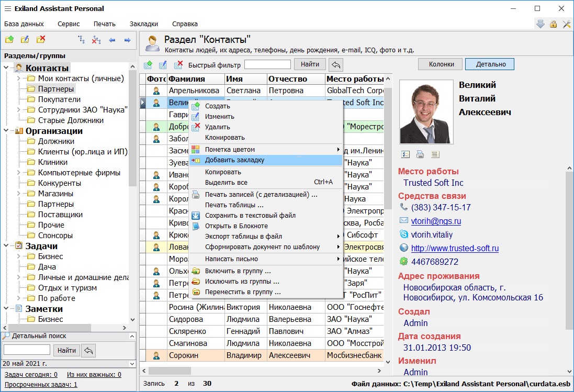Click the Быстрый фильтр input field

click(267, 64)
